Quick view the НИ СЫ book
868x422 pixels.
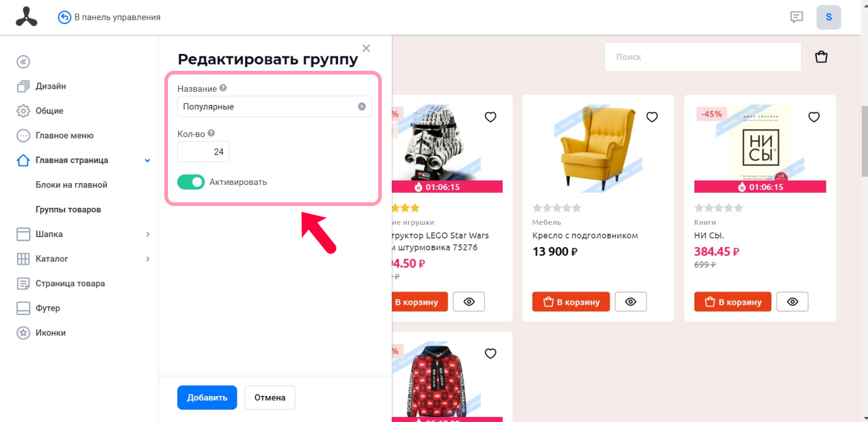click(x=792, y=302)
